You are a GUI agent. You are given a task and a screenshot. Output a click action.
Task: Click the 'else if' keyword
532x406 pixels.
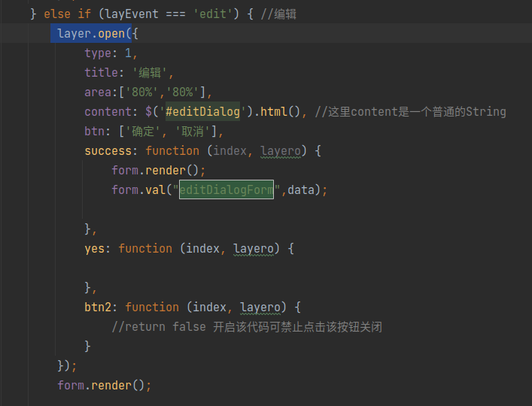[x=67, y=14]
